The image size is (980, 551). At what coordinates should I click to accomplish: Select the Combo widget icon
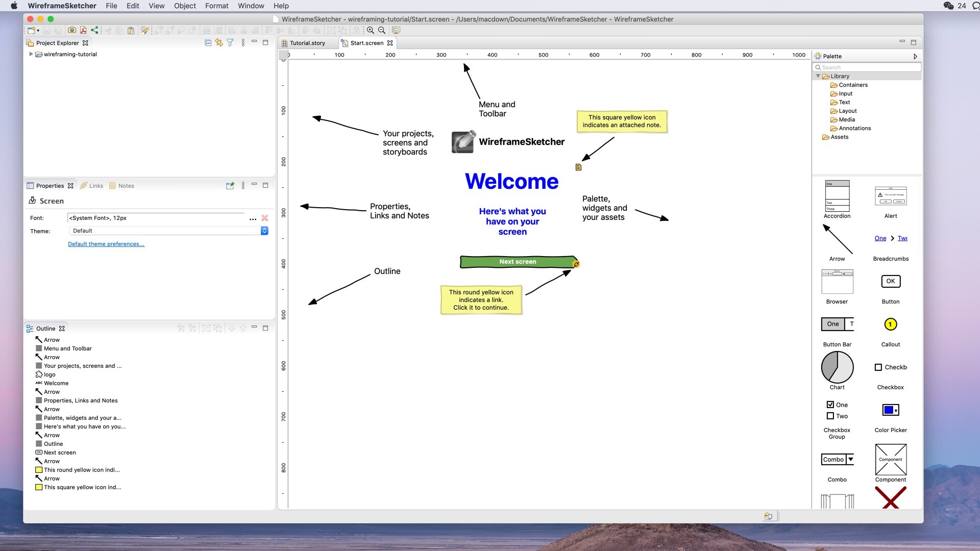click(x=837, y=459)
